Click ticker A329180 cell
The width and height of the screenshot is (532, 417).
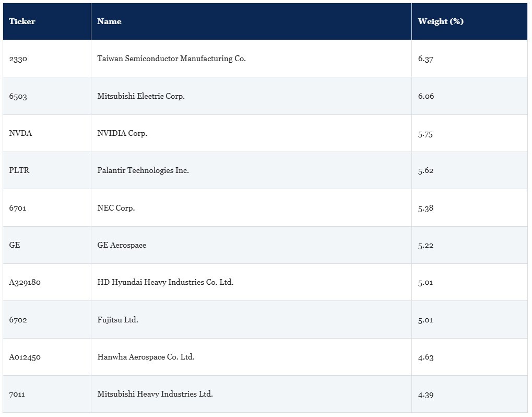pos(47,282)
